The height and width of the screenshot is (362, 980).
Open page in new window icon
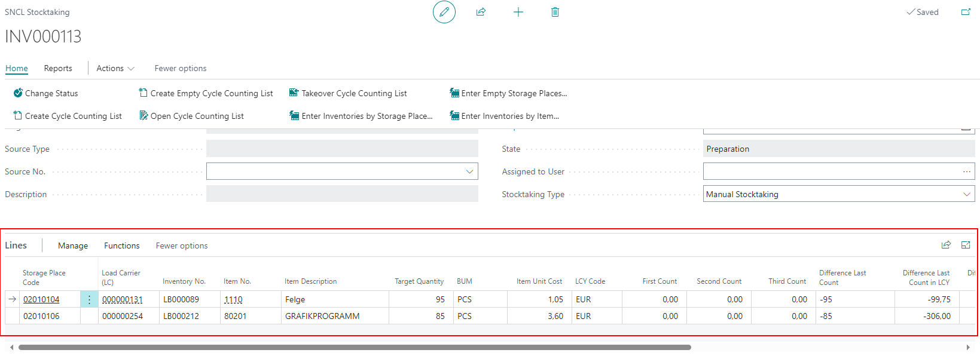966,12
